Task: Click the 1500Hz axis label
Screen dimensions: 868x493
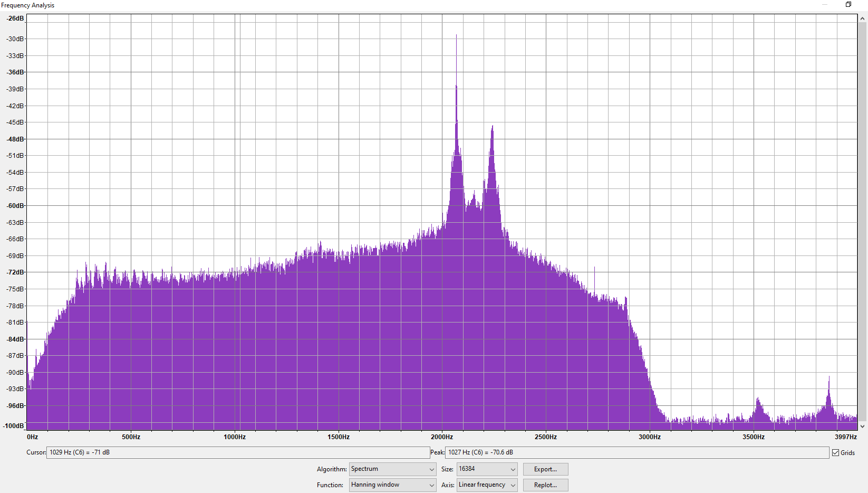Action: [339, 437]
